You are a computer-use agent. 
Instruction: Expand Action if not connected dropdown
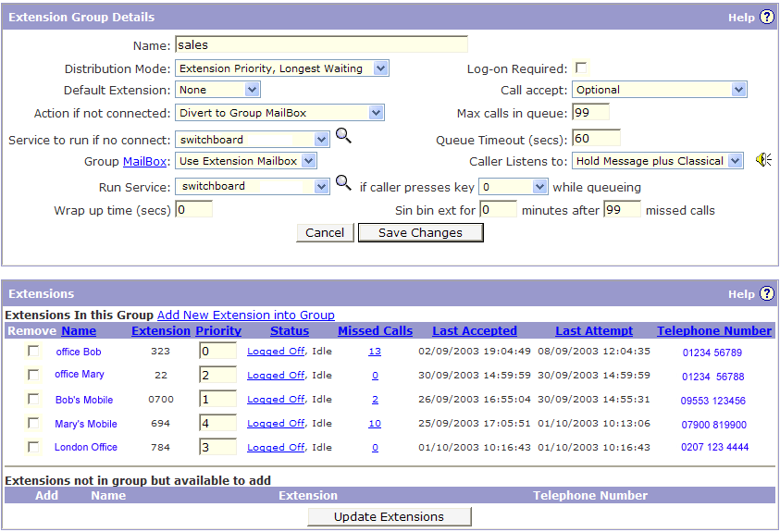point(279,113)
